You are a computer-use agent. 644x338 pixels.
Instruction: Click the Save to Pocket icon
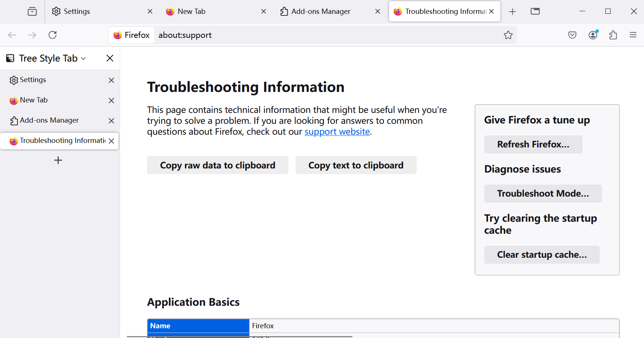tap(572, 35)
